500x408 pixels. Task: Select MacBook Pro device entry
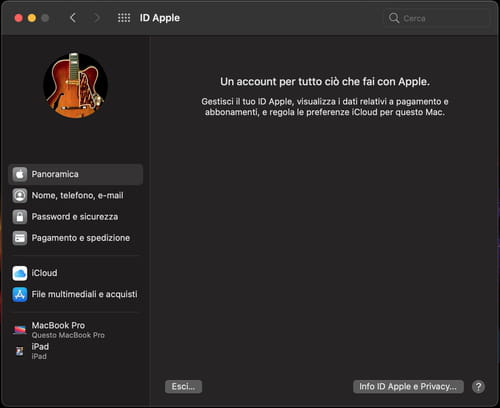point(76,330)
